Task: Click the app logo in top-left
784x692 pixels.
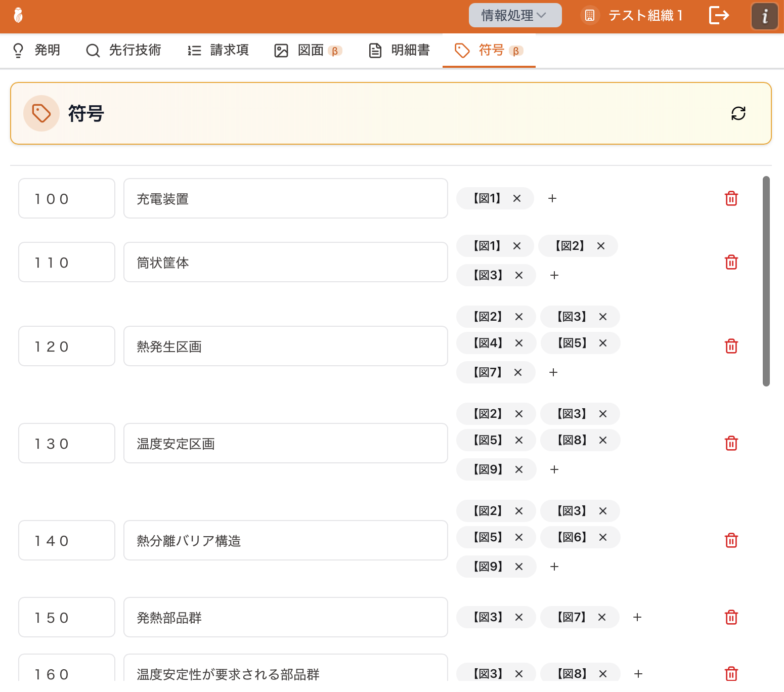Action: pyautogui.click(x=18, y=15)
